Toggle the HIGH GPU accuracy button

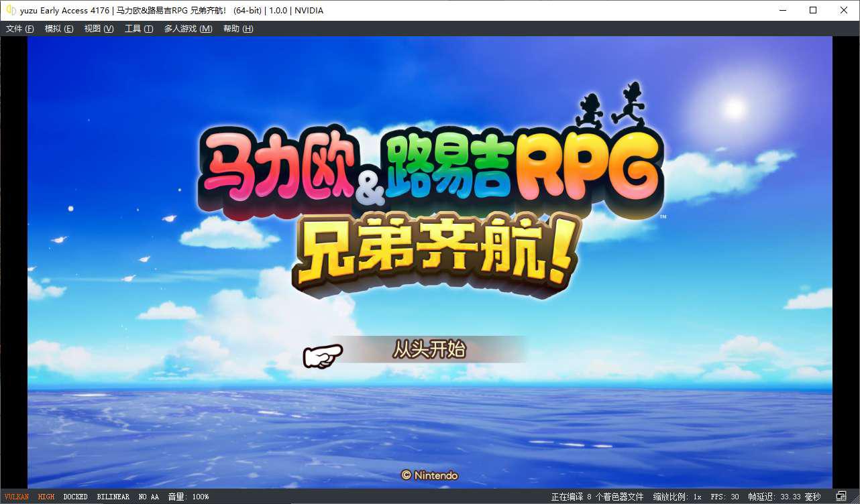pos(46,497)
